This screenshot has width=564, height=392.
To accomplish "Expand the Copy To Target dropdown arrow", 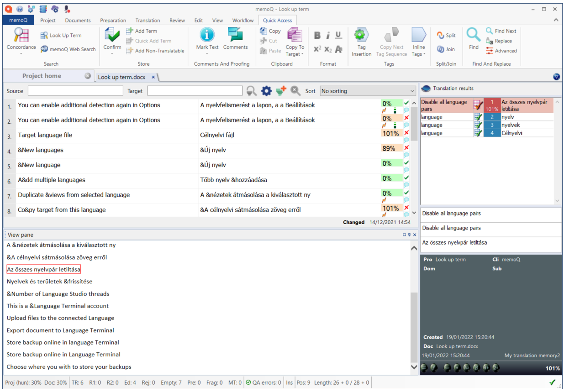I will pyautogui.click(x=302, y=54).
